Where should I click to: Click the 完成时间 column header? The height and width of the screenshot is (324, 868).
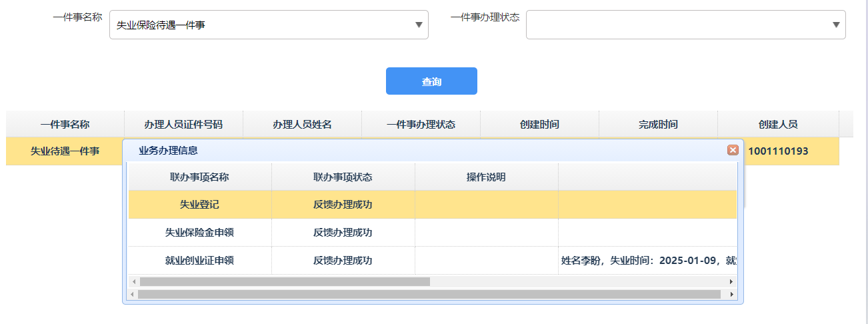pyautogui.click(x=658, y=124)
